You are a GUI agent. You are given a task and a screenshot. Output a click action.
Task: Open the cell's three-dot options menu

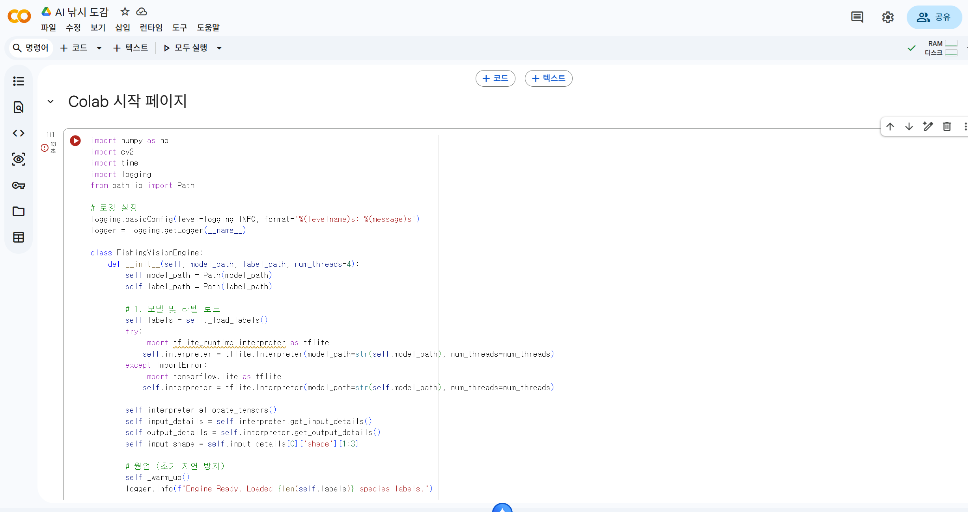(966, 126)
